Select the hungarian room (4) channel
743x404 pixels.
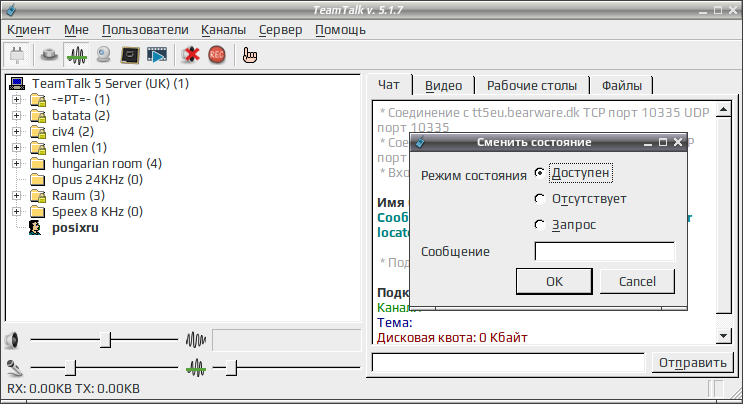(107, 164)
